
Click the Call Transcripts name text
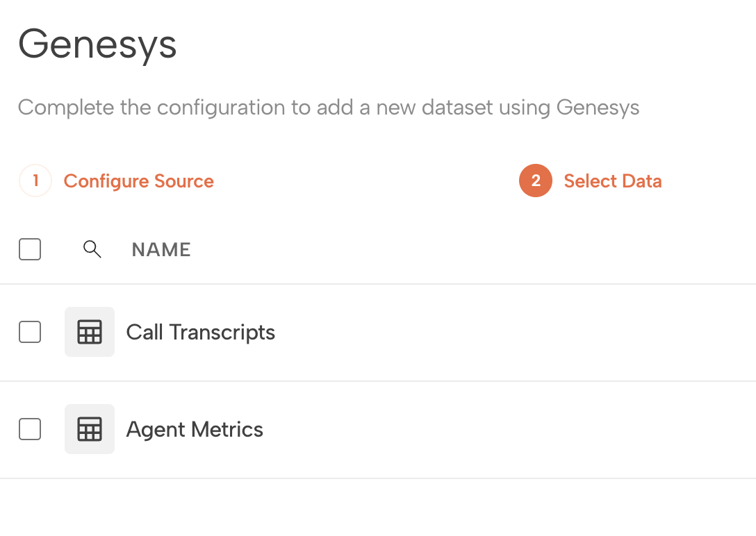200,333
